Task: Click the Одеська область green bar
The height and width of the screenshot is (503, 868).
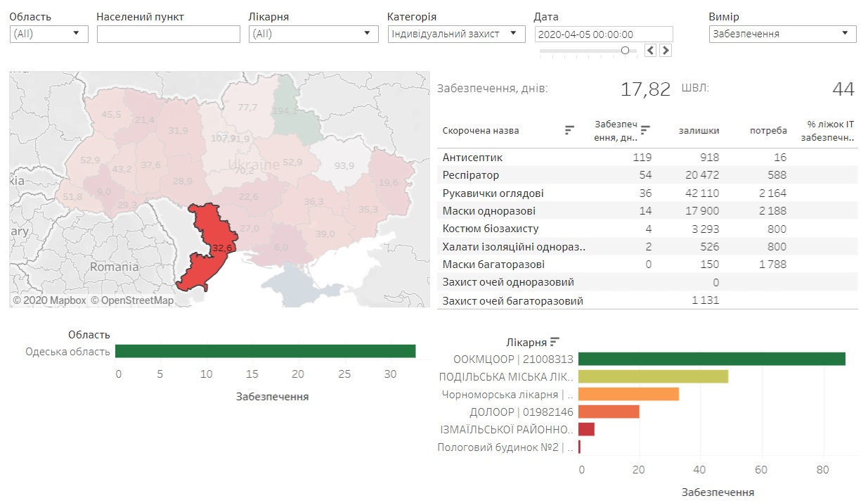Action: (265, 351)
